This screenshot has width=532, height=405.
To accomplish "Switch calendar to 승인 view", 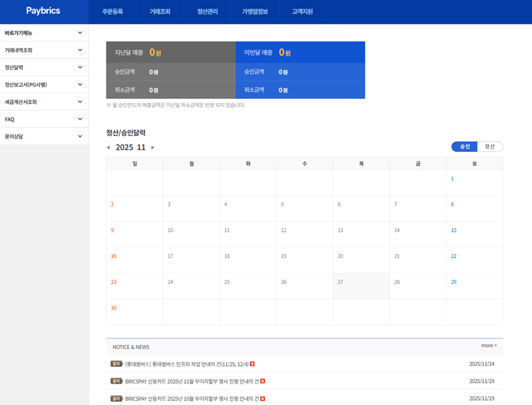I will (x=465, y=147).
